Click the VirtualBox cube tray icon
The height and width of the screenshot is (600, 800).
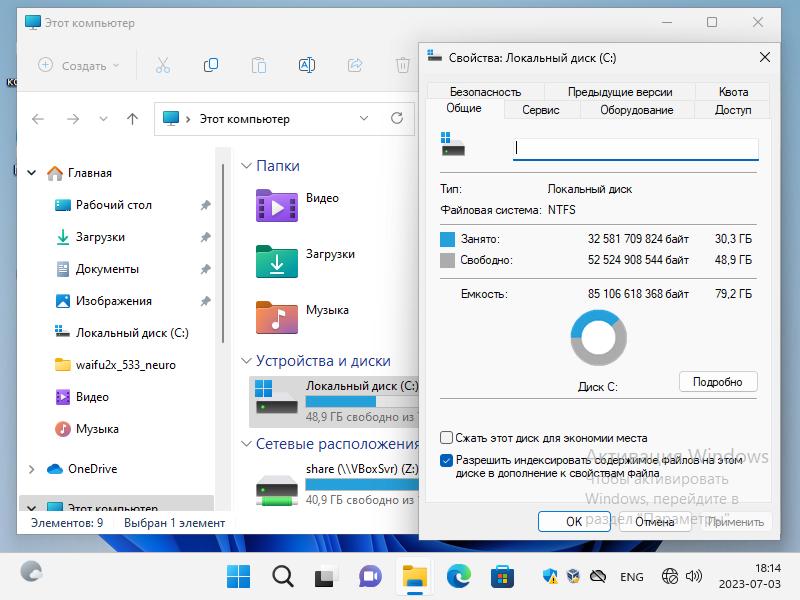[573, 577]
